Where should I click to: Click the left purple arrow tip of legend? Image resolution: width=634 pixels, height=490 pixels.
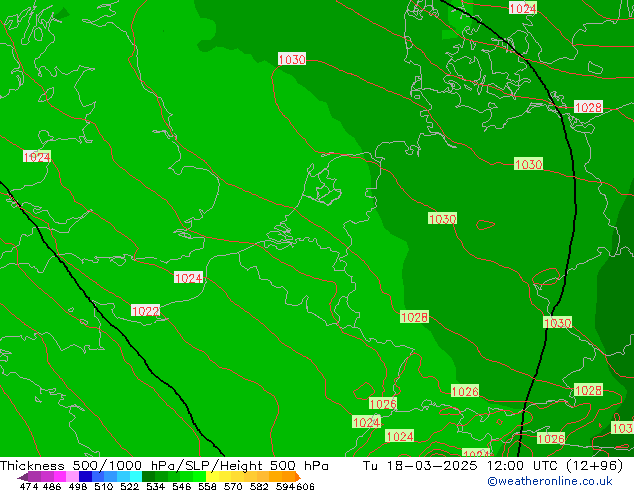point(22,477)
